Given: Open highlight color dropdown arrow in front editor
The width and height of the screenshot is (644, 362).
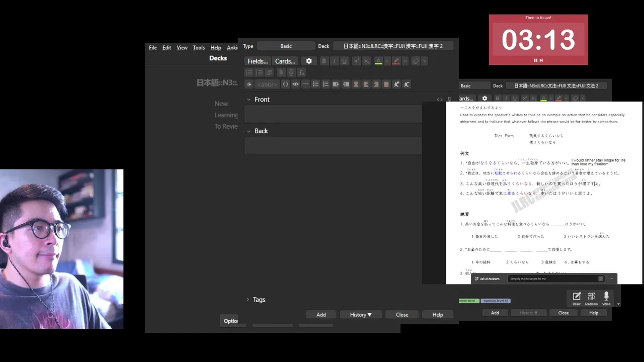Looking at the screenshot, I should (405, 61).
